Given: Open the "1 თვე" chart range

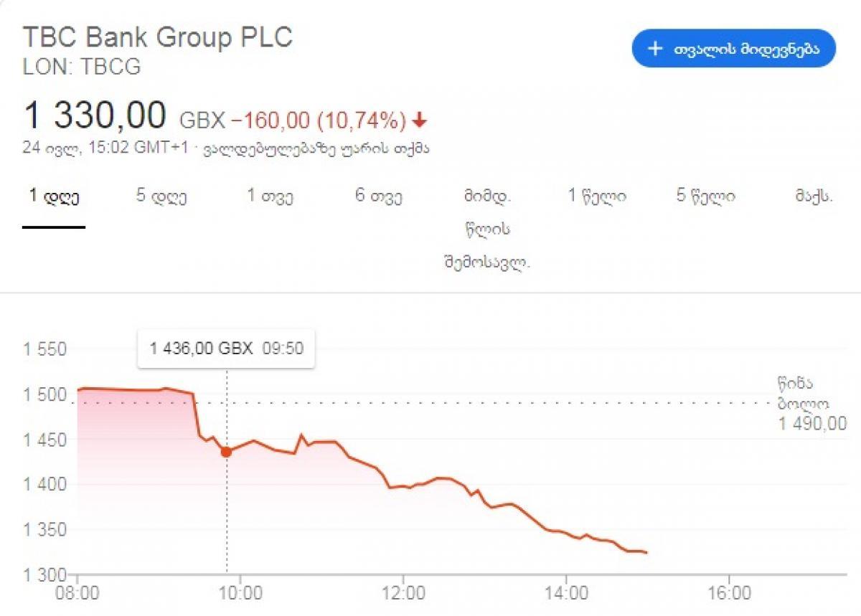Looking at the screenshot, I should pos(270,196).
